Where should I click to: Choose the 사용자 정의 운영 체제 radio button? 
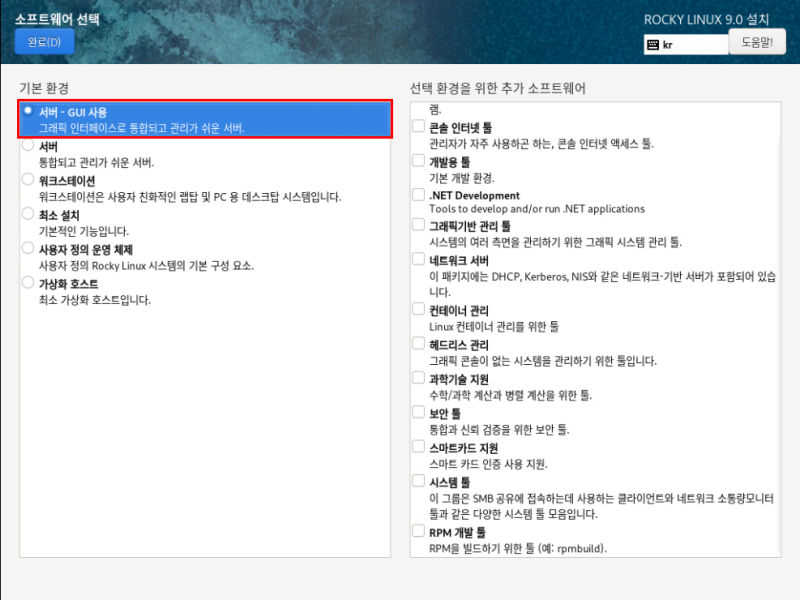[x=28, y=248]
